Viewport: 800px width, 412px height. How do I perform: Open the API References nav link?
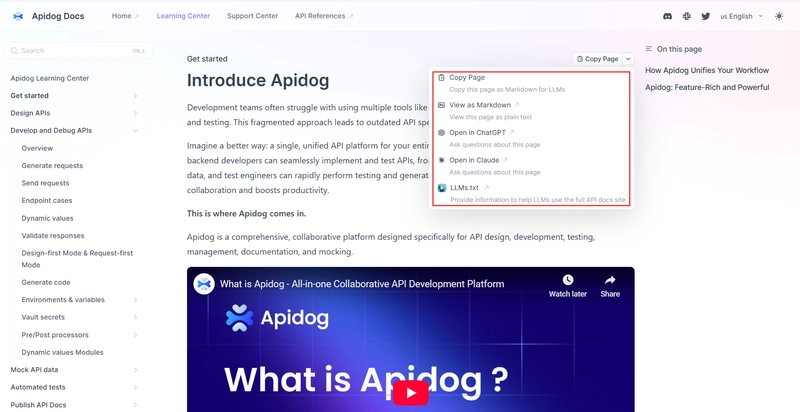(324, 16)
